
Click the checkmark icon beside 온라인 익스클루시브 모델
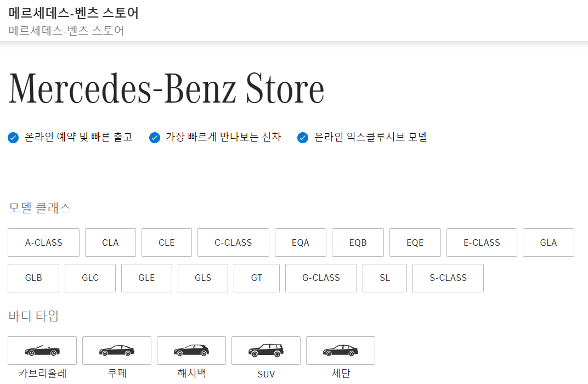[x=302, y=137]
